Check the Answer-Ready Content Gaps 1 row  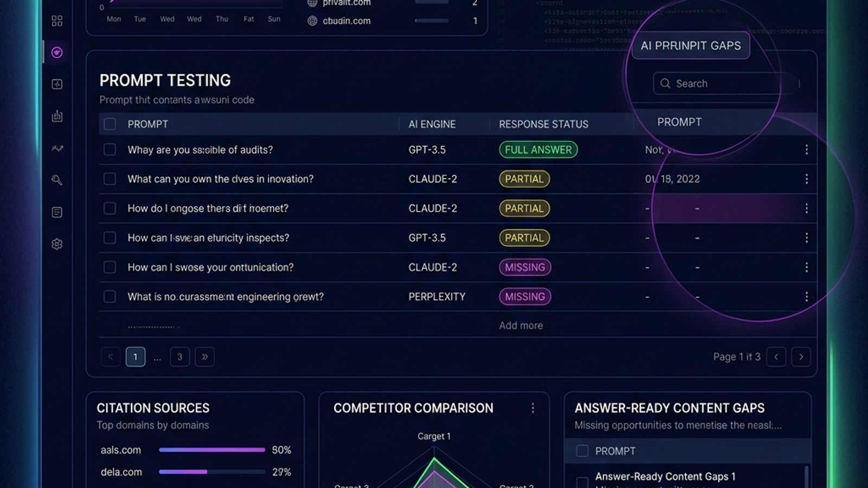pyautogui.click(x=582, y=482)
